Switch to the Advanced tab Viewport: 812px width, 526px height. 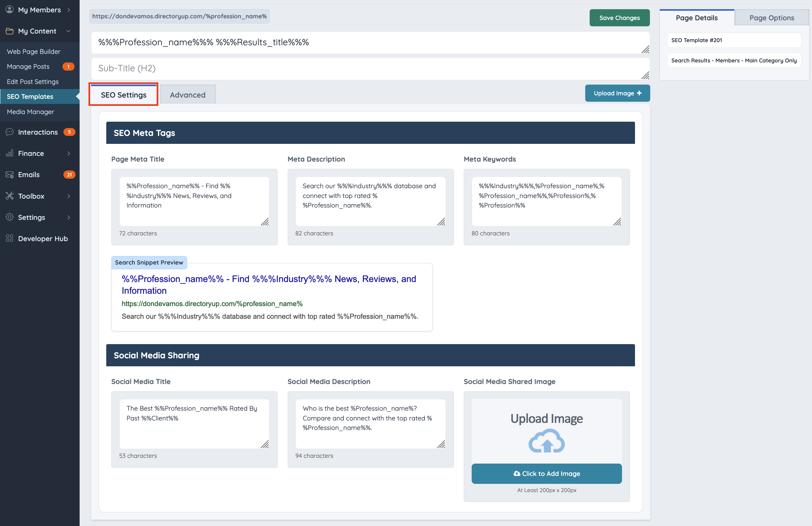188,95
